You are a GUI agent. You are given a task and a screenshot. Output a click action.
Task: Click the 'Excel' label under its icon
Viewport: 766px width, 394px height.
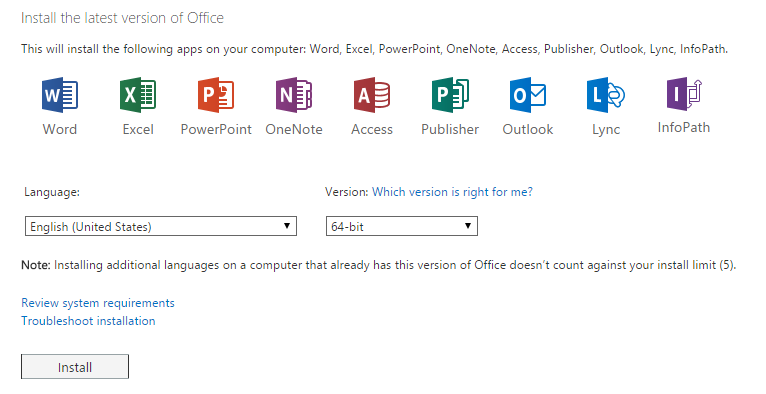point(138,129)
